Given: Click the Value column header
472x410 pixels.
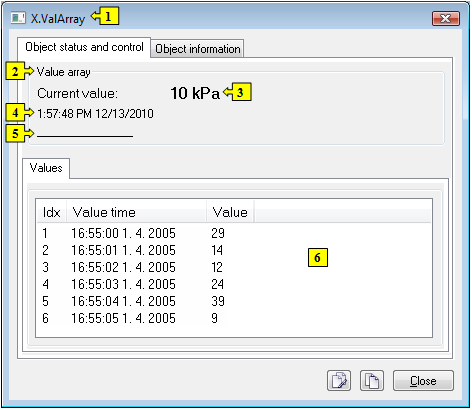Looking at the screenshot, I should pos(230,212).
